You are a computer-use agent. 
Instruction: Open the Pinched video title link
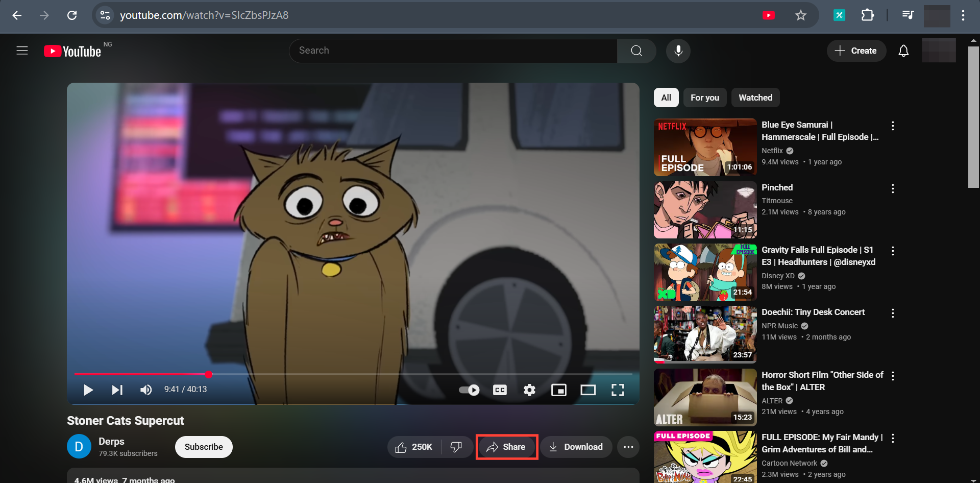[777, 187]
